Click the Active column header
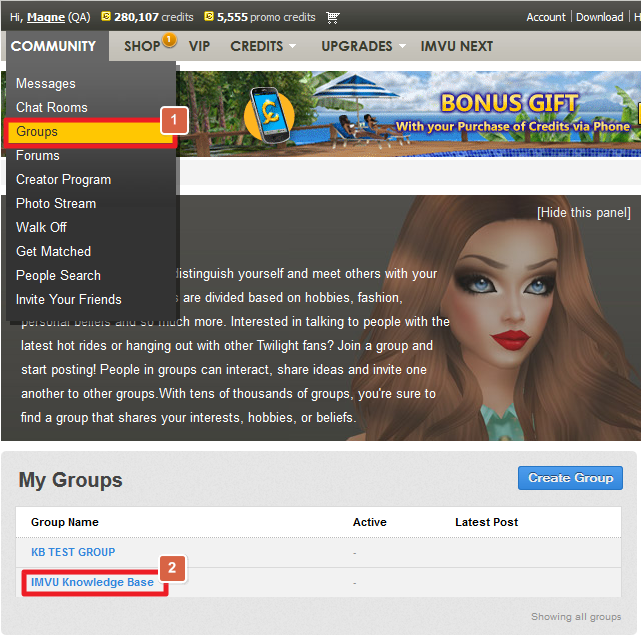Screen dimensions: 641x637 tap(370, 522)
